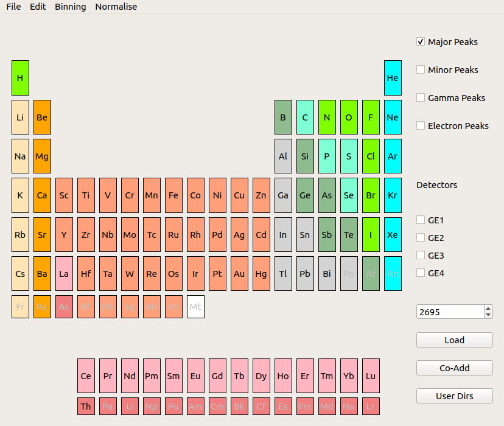Select the Thorium (Th) actinide tile
This screenshot has height=426, width=504.
tap(86, 407)
